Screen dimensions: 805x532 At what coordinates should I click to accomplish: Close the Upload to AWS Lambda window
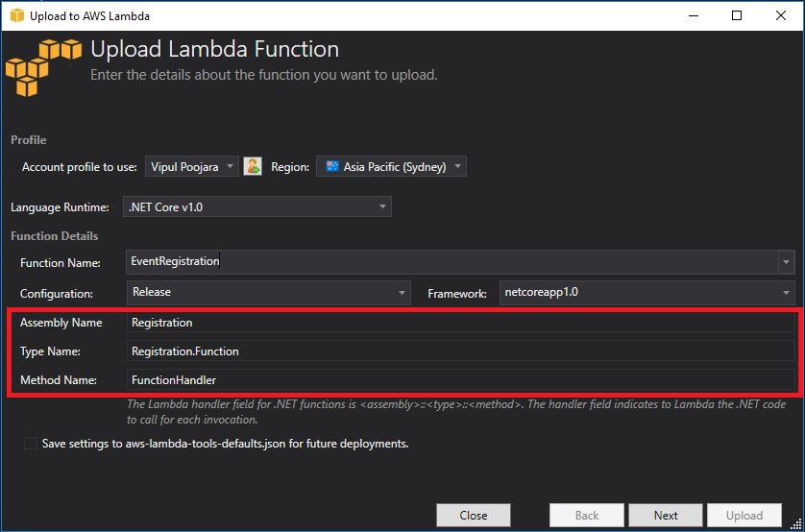tap(780, 16)
